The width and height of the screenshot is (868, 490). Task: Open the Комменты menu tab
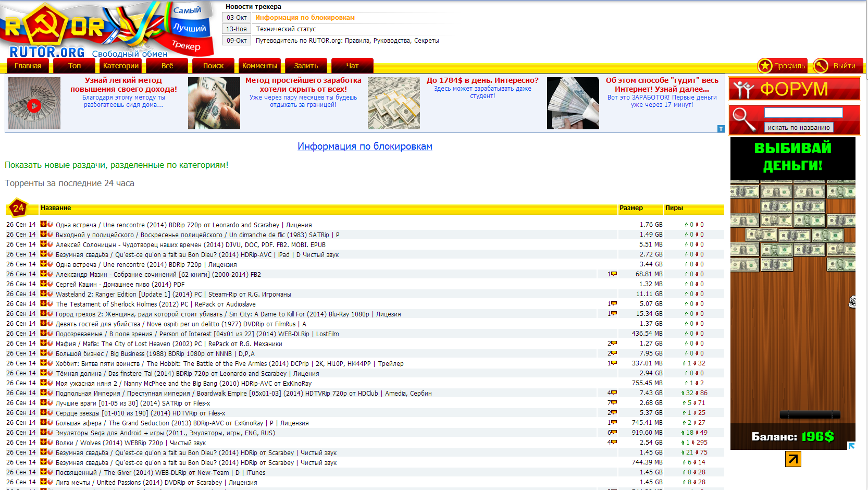point(259,66)
